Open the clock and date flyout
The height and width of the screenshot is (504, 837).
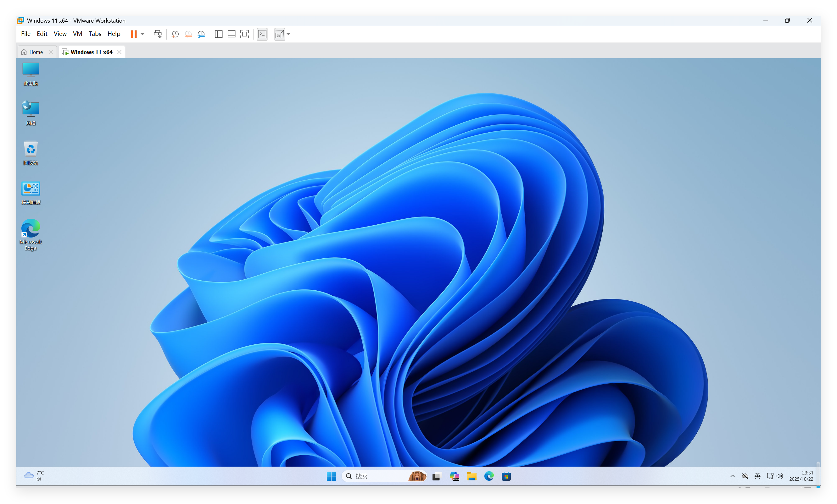click(801, 476)
